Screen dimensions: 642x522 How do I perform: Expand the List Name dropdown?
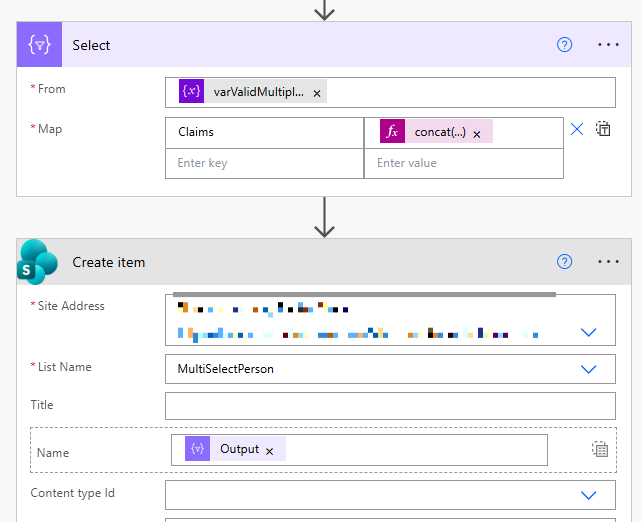pos(589,369)
